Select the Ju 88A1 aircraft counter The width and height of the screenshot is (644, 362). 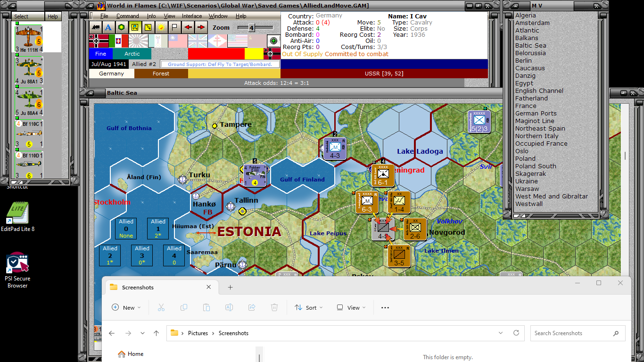click(x=29, y=70)
